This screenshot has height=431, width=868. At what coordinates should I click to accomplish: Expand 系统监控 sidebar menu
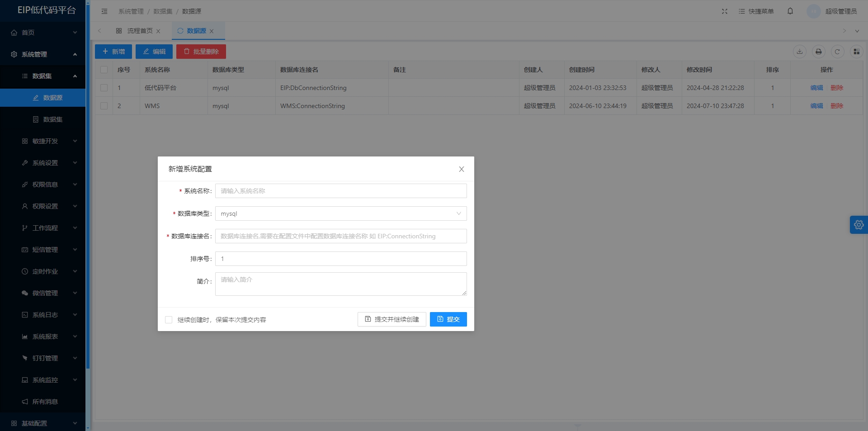tap(43, 380)
